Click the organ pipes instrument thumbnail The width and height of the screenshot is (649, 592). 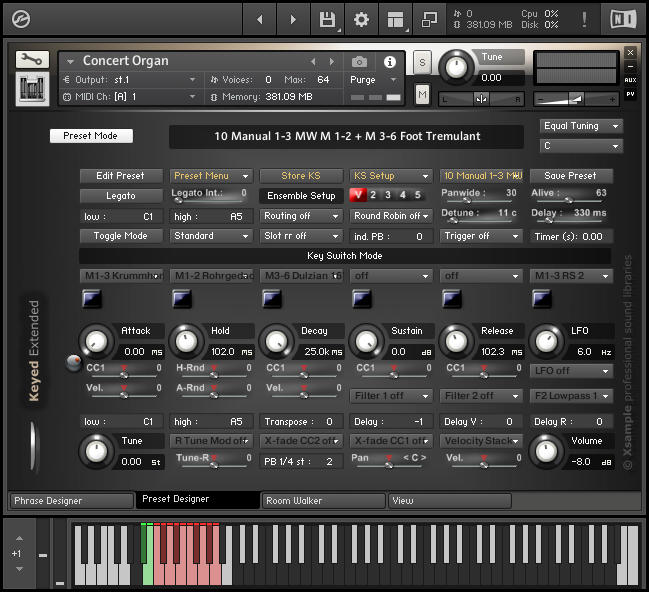pyautogui.click(x=32, y=89)
